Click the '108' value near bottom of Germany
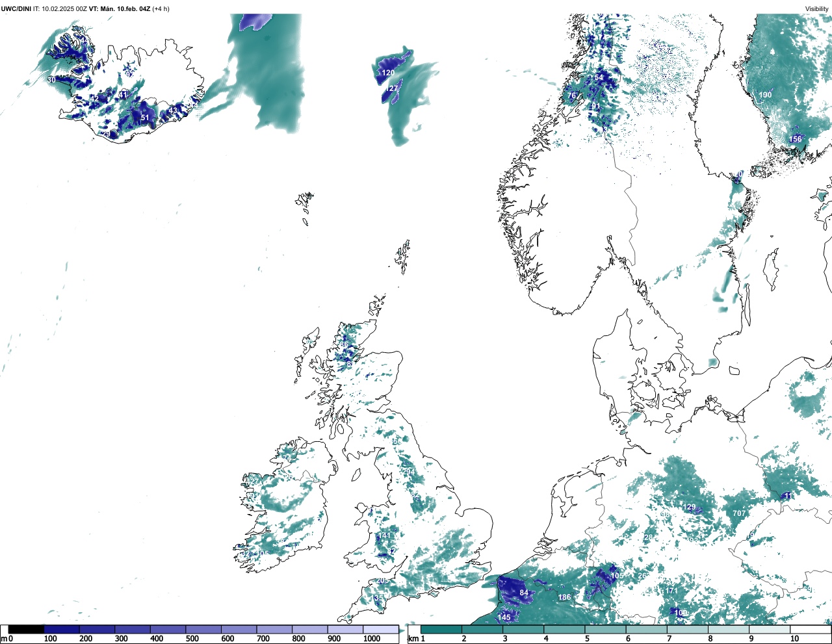 [x=681, y=613]
